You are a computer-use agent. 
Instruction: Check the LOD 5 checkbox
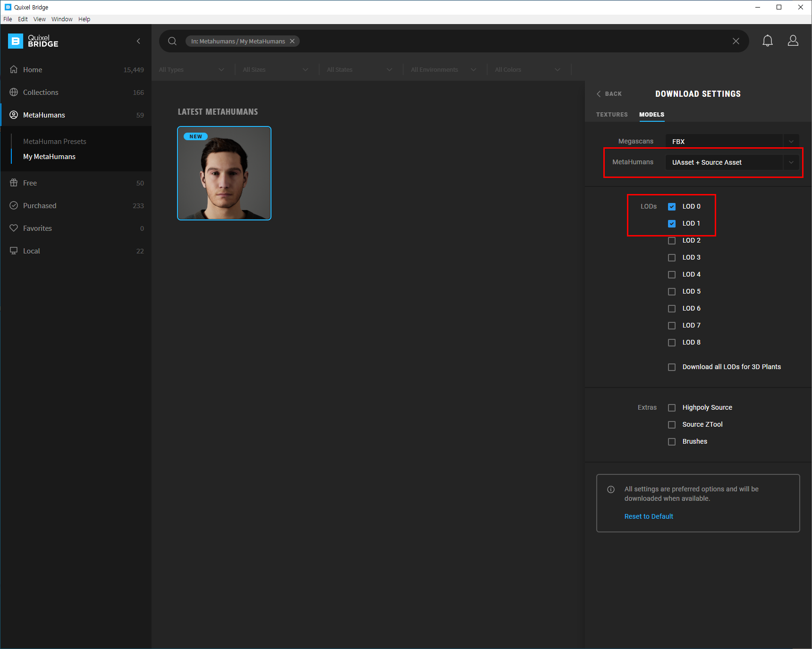(672, 291)
